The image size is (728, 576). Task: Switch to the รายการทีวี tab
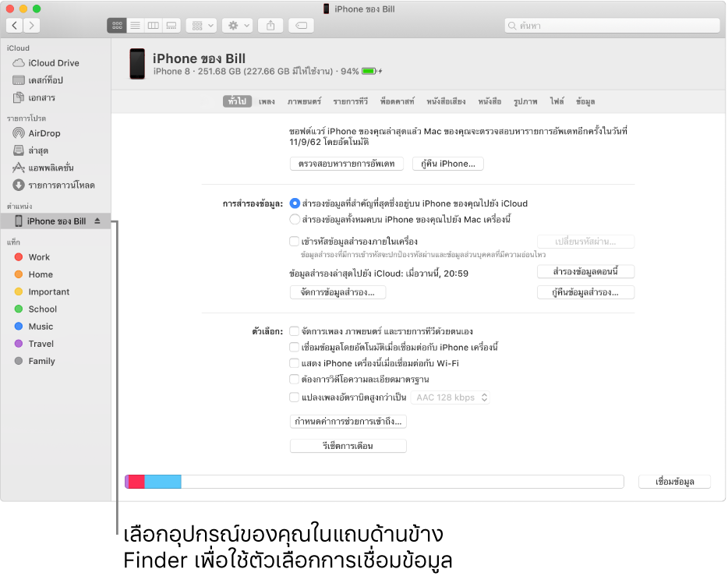(x=351, y=101)
